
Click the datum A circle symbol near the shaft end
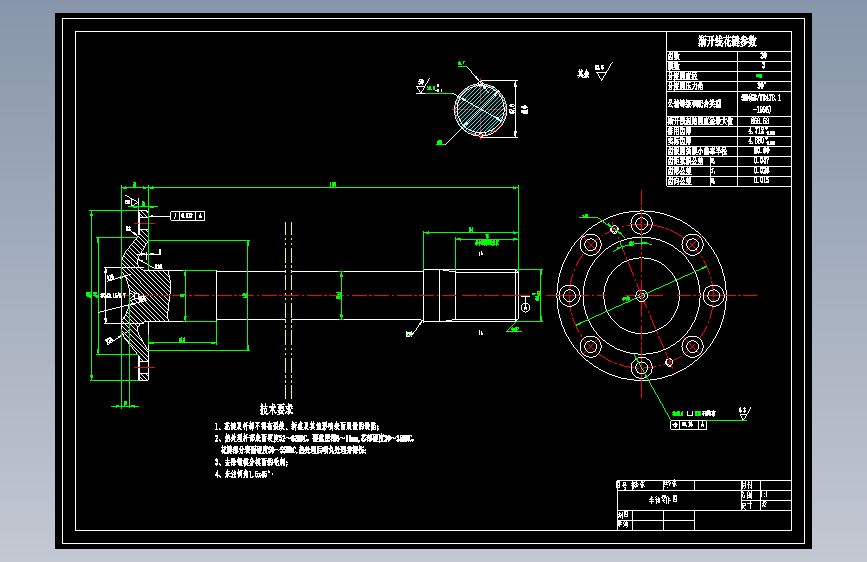[x=526, y=307]
